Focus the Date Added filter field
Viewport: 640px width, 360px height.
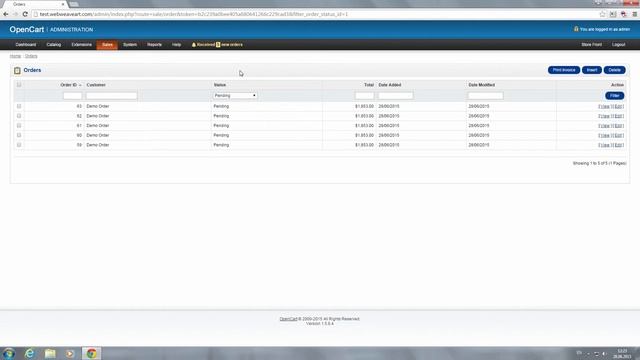coord(395,96)
